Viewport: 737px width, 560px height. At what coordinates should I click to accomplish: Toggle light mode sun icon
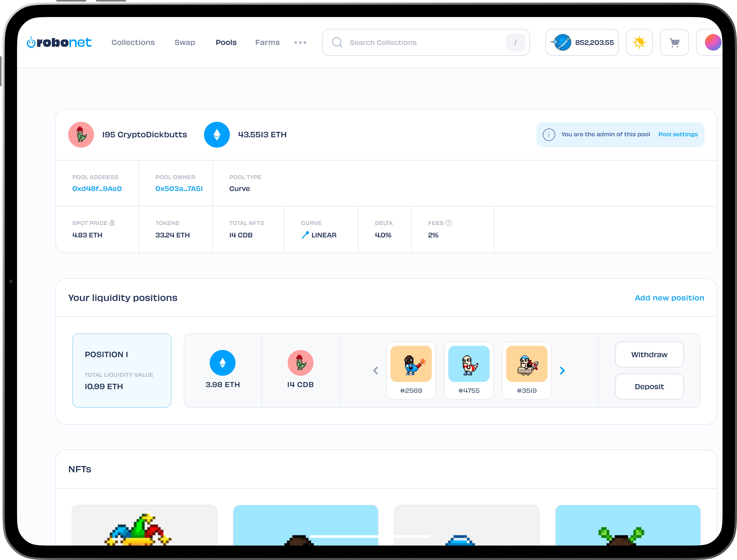point(639,42)
